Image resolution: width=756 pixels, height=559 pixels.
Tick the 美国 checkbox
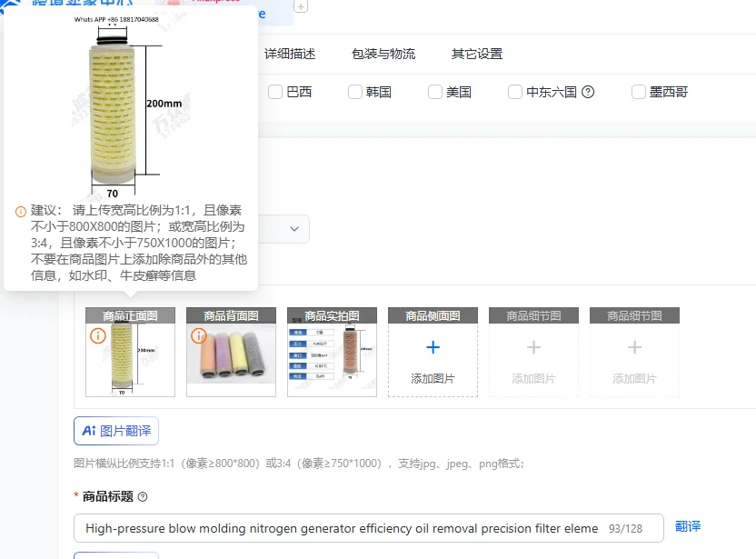pos(435,92)
